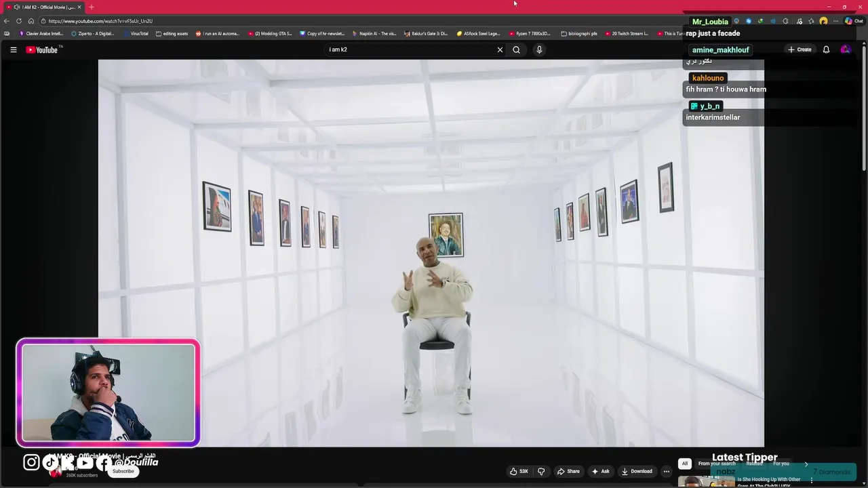Close the I AM K2 browser tab
Image resolution: width=868 pixels, height=488 pixels.
tap(79, 7)
